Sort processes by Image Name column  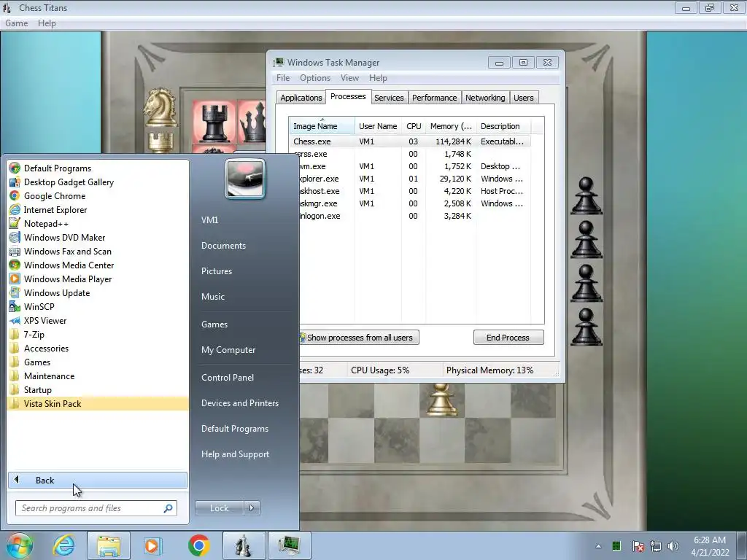[322, 126]
